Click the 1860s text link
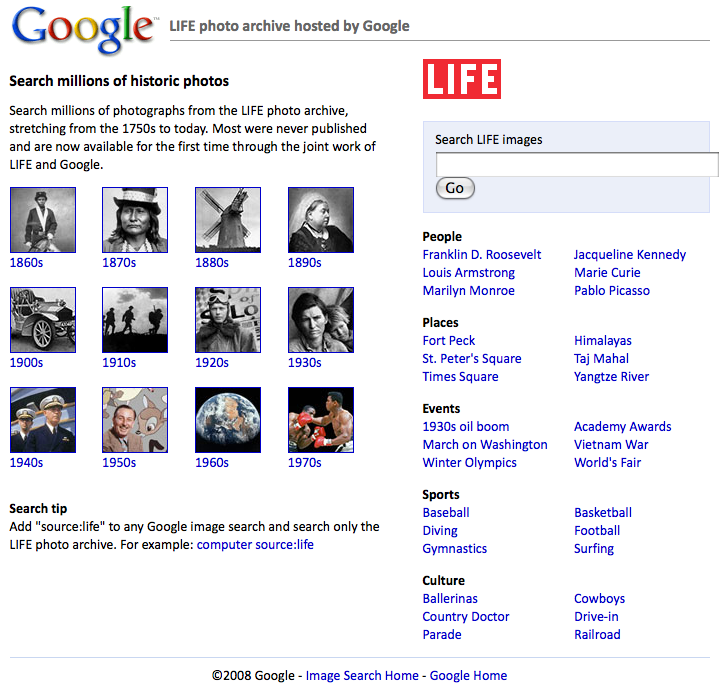The width and height of the screenshot is (722, 692). coord(26,263)
